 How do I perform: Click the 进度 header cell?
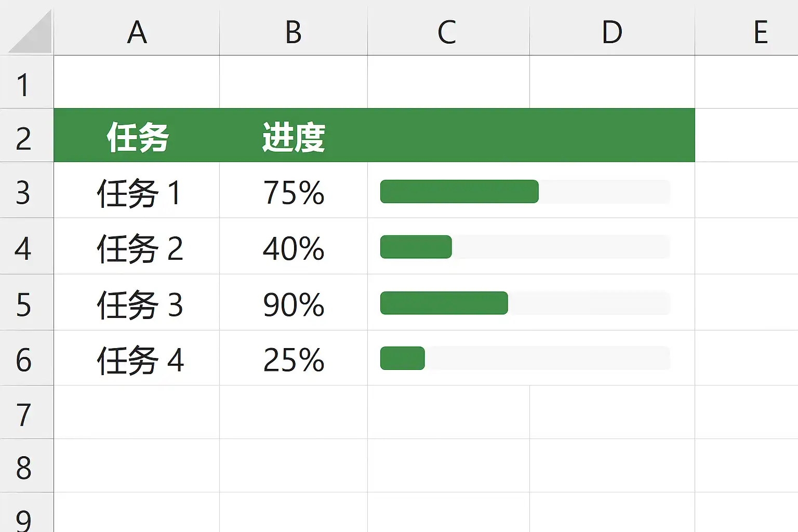[x=294, y=138]
